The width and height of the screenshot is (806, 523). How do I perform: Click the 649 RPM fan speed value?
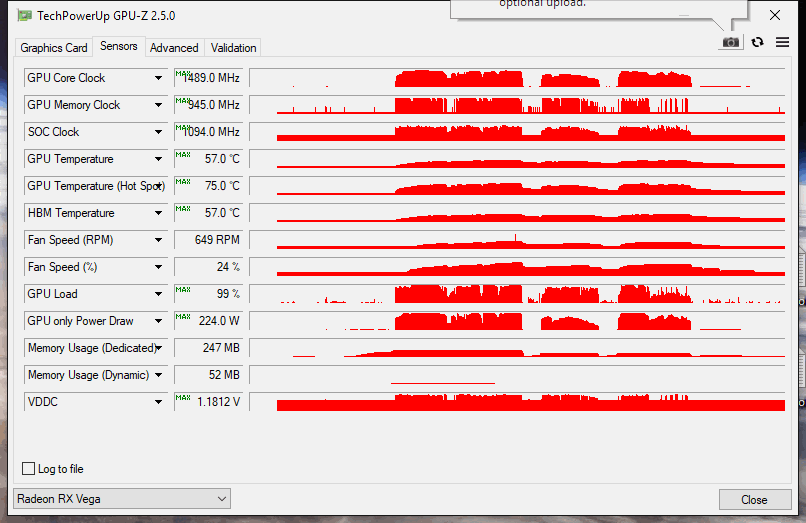(x=209, y=240)
